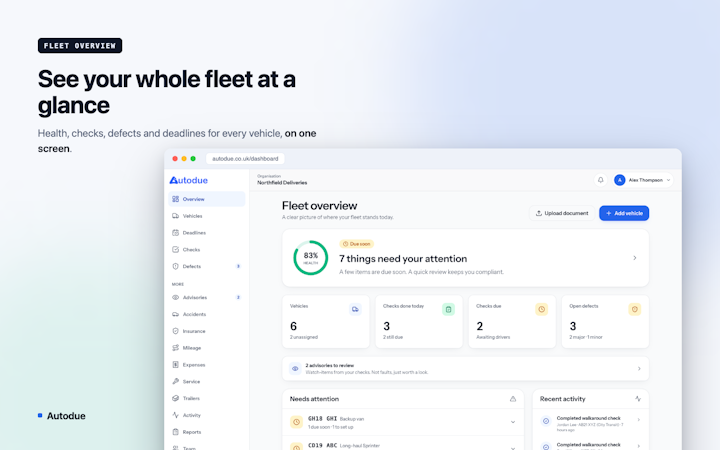Open the Activity page from the sidebar
This screenshot has width=720, height=450.
pyautogui.click(x=207, y=415)
